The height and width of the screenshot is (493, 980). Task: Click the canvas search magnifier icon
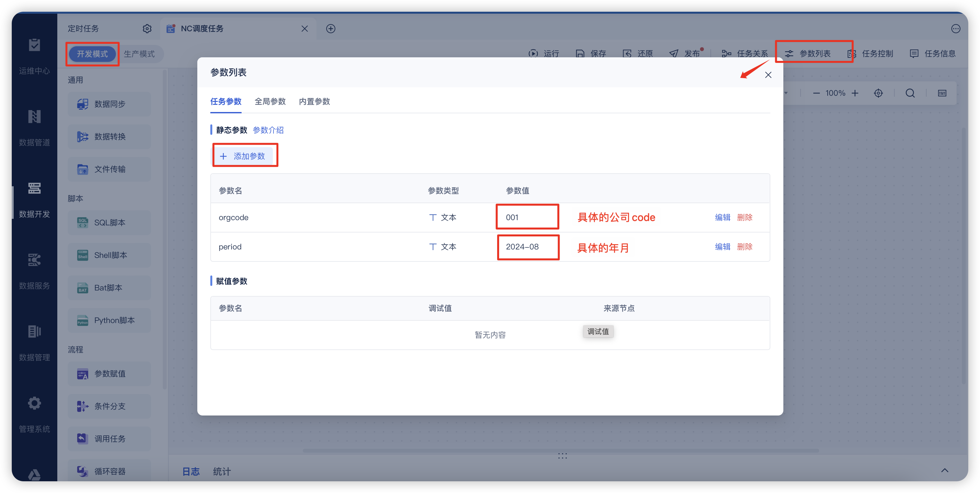(910, 93)
